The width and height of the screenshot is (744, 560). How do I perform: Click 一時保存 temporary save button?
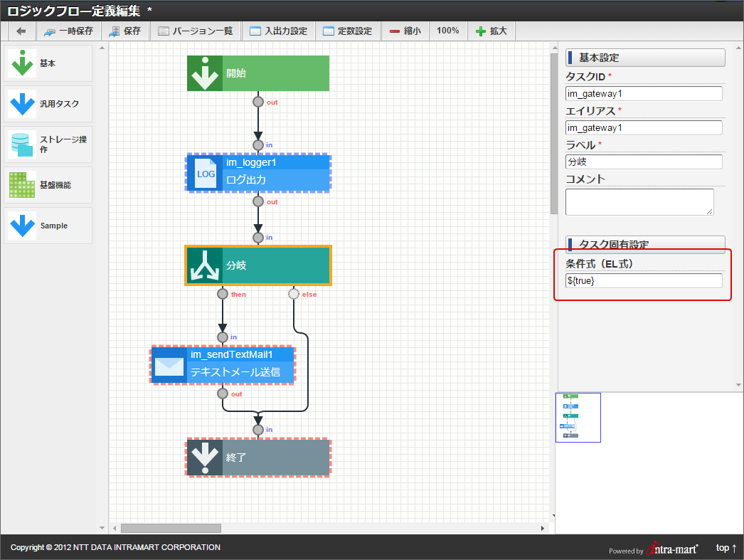(68, 31)
